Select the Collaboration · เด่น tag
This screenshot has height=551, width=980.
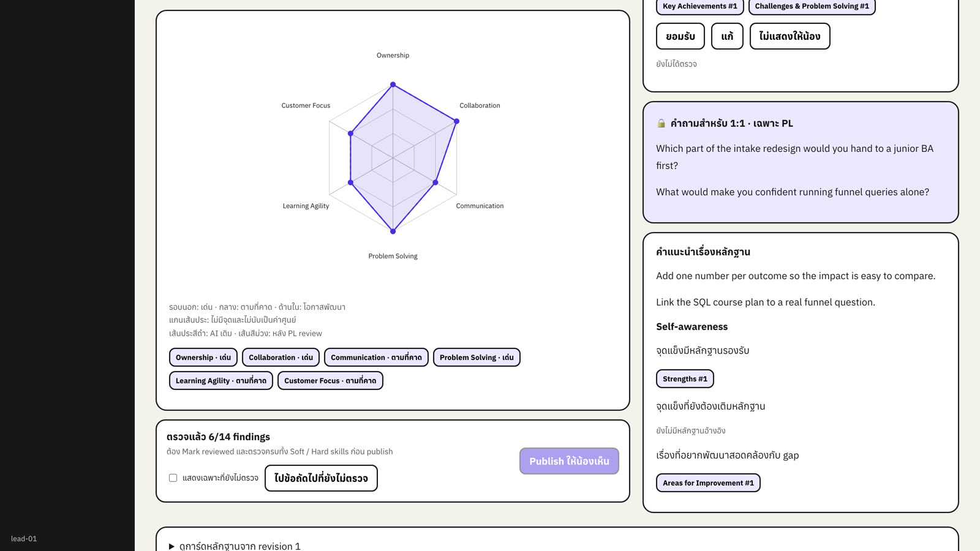(281, 358)
